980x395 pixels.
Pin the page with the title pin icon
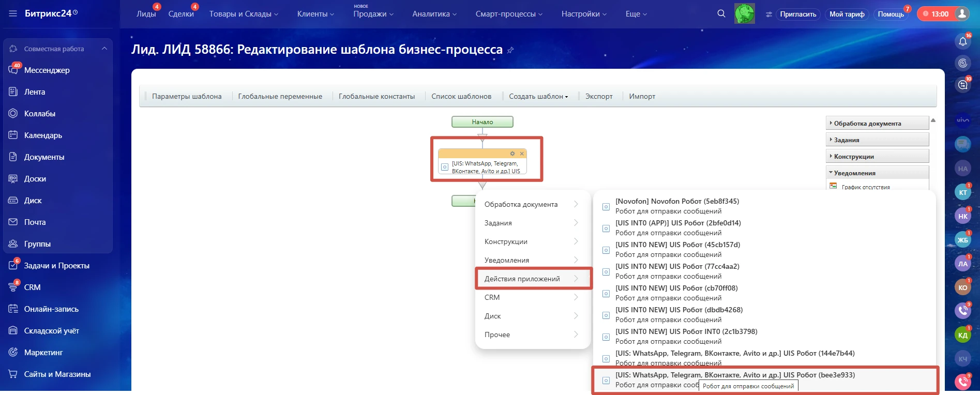coord(510,50)
